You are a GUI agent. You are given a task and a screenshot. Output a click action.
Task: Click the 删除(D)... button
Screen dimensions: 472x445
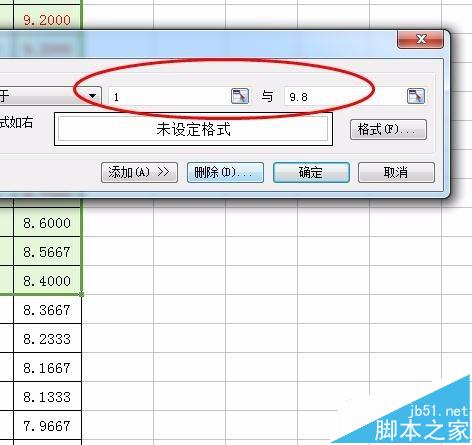225,172
